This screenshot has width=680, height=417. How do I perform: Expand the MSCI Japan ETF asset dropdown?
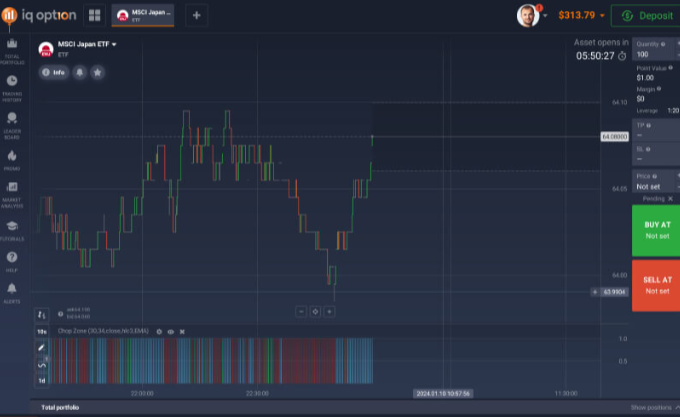coord(114,45)
